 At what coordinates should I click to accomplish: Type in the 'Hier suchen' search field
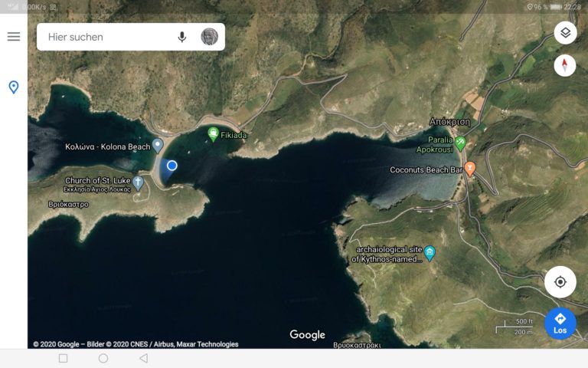tap(107, 37)
